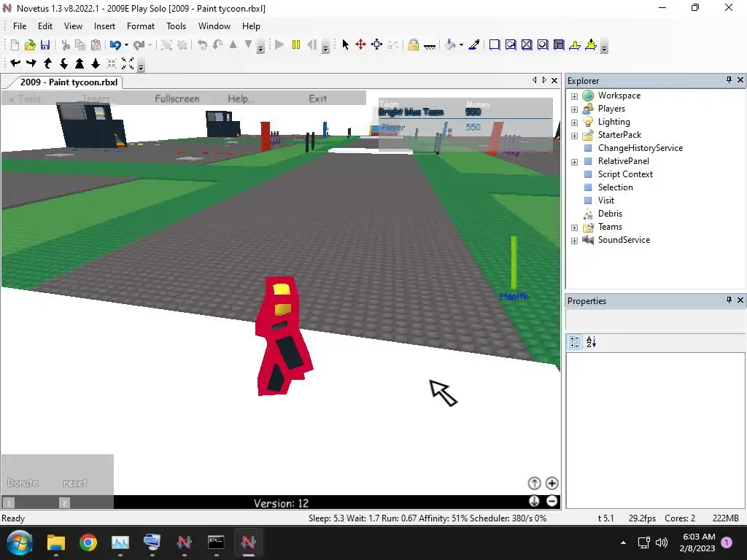
Task: Click the zoom extents expanding-arrows icon
Action: (x=128, y=63)
